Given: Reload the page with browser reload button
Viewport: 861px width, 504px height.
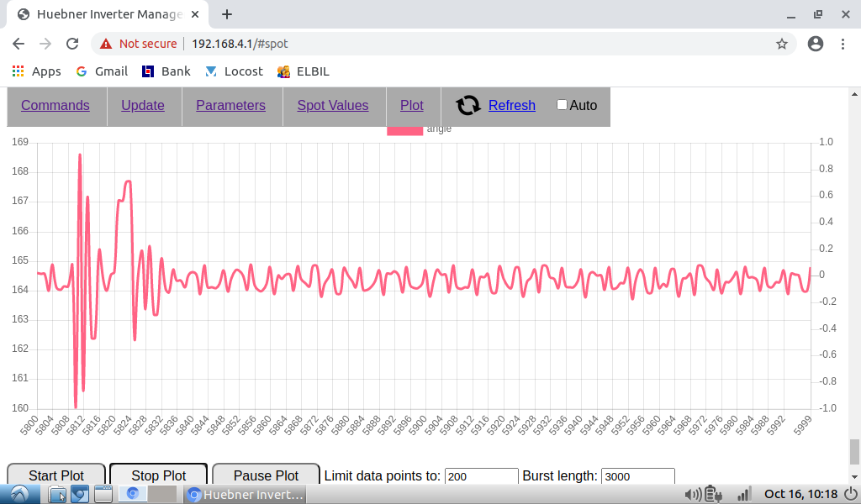Looking at the screenshot, I should (72, 44).
